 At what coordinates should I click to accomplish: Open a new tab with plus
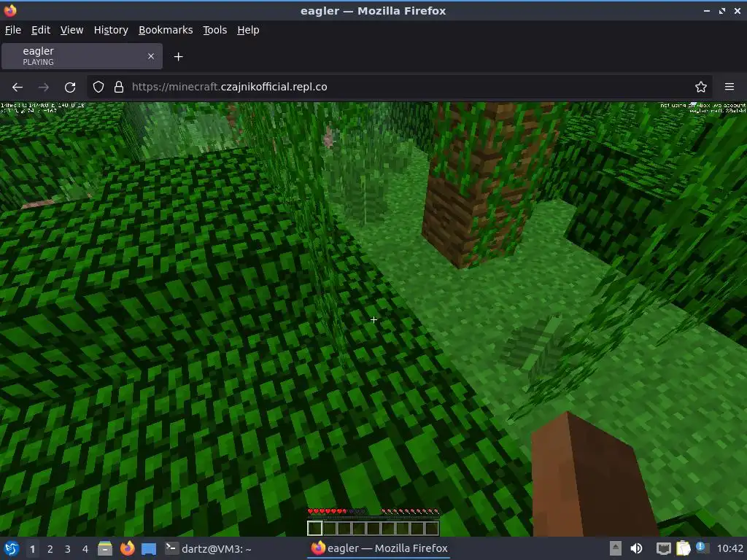(178, 57)
